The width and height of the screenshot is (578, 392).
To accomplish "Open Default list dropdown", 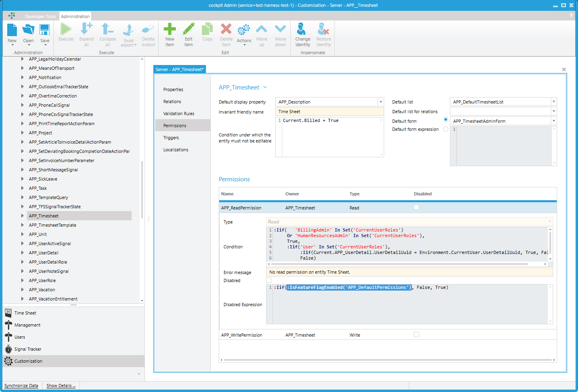I will pyautogui.click(x=554, y=102).
